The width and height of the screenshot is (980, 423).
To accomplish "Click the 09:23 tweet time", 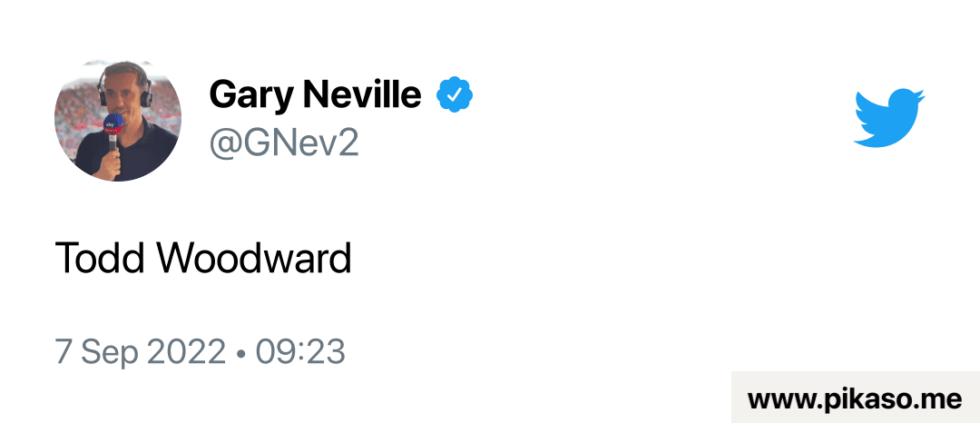I will pos(300,351).
